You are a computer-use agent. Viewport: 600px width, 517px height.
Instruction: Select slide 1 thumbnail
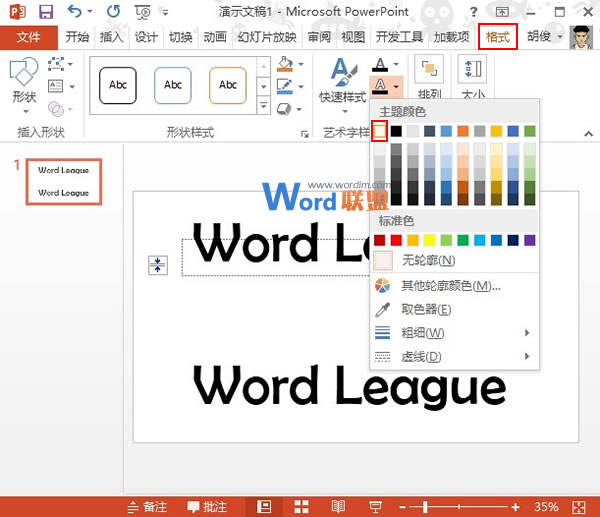[64, 182]
